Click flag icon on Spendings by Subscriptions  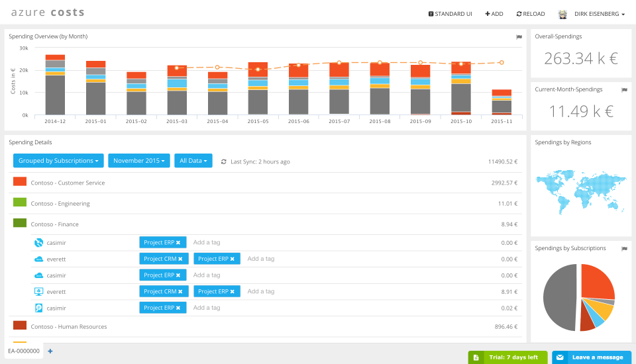pyautogui.click(x=624, y=248)
